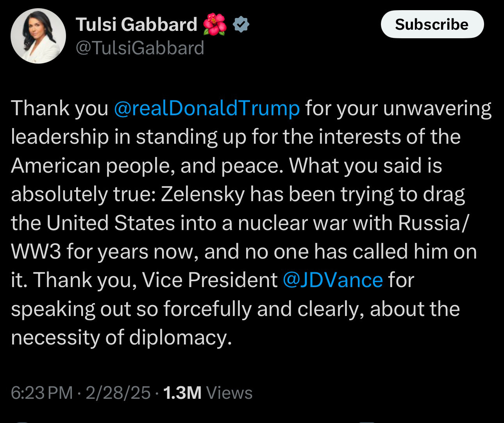Image resolution: width=504 pixels, height=423 pixels.
Task: Click the Subscribe button
Action: tap(432, 24)
